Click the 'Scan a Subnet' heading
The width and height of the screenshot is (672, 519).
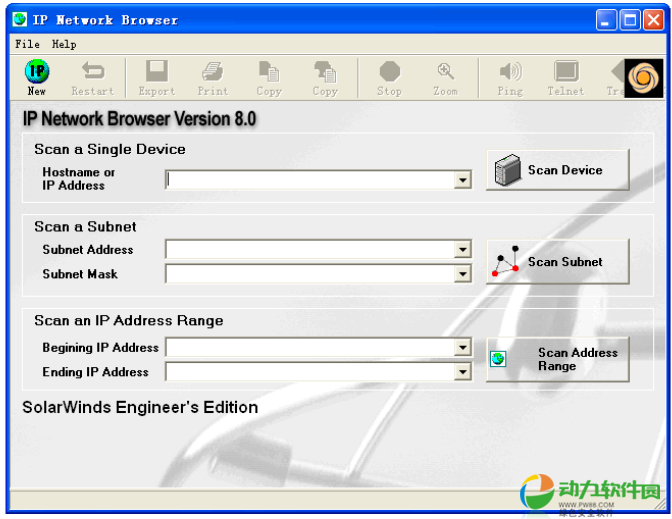tap(85, 227)
